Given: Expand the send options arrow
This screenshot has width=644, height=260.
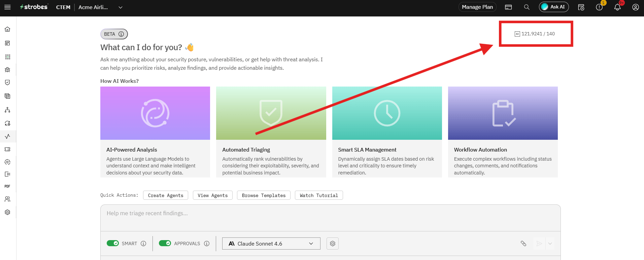Looking at the screenshot, I should click(x=550, y=243).
